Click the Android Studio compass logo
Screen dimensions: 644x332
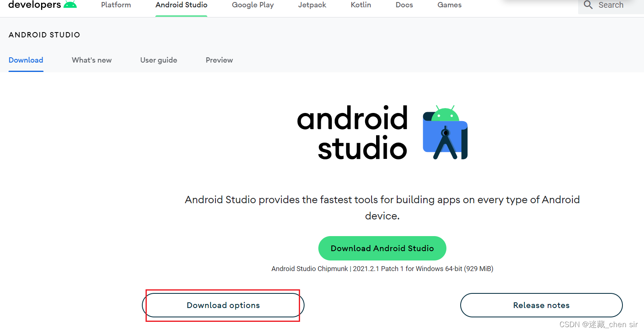445,132
